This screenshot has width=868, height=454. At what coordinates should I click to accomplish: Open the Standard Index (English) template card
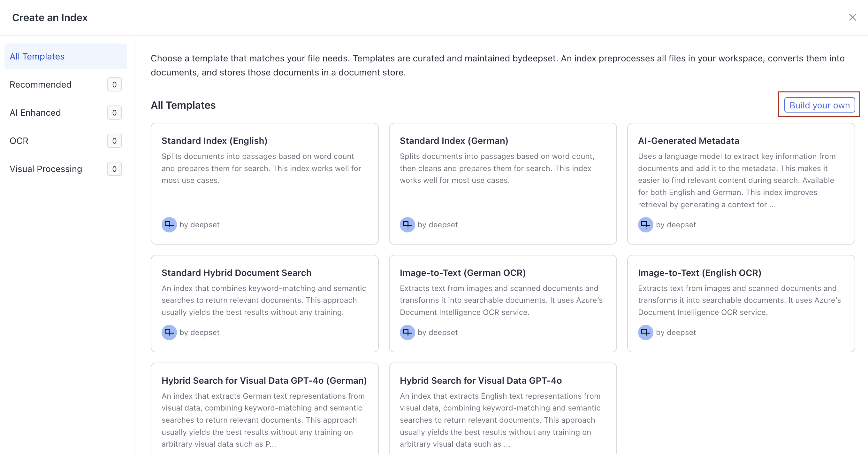point(264,182)
